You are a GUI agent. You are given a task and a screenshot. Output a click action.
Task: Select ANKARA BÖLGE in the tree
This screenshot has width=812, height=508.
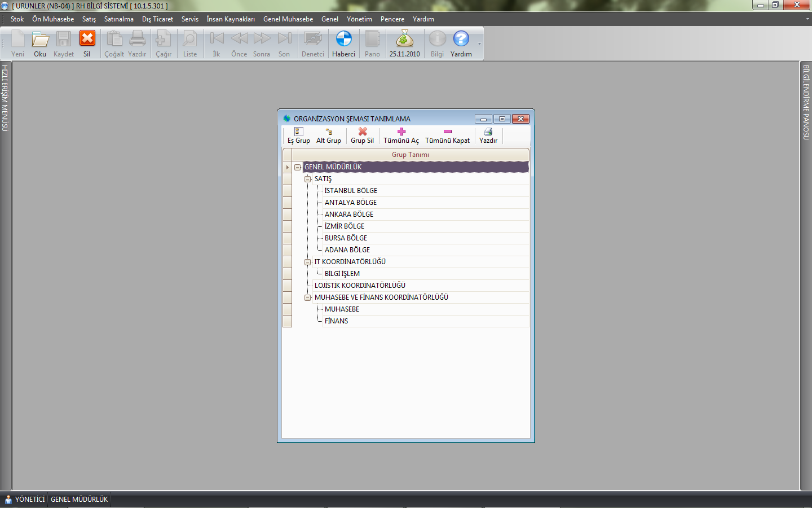coord(348,214)
